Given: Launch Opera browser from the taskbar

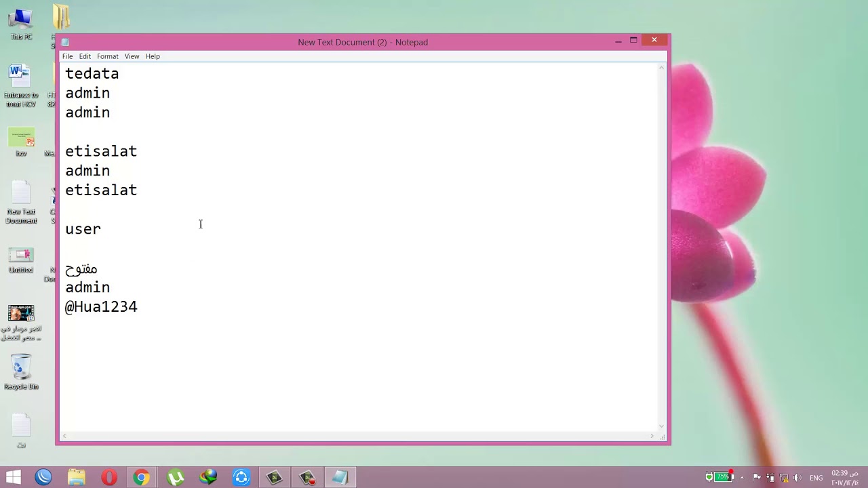Looking at the screenshot, I should pos(108,477).
